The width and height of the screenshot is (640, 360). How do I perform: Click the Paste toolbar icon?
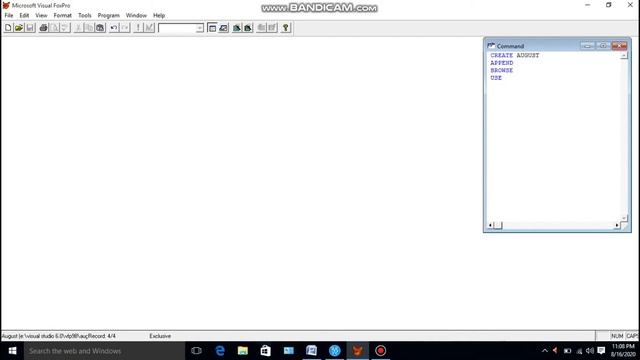click(100, 28)
